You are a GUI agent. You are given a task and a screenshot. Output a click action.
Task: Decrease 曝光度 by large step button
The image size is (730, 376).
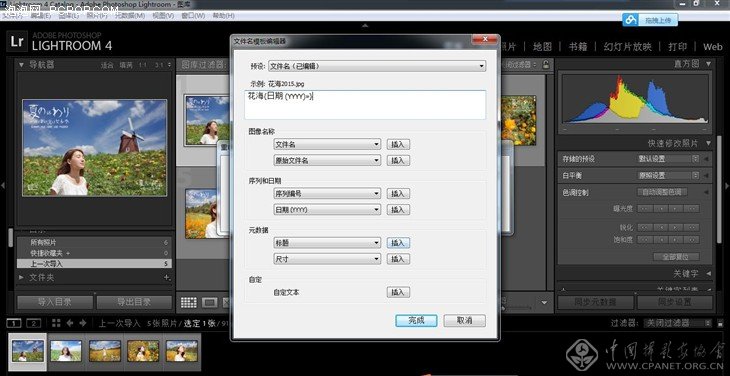(645, 208)
